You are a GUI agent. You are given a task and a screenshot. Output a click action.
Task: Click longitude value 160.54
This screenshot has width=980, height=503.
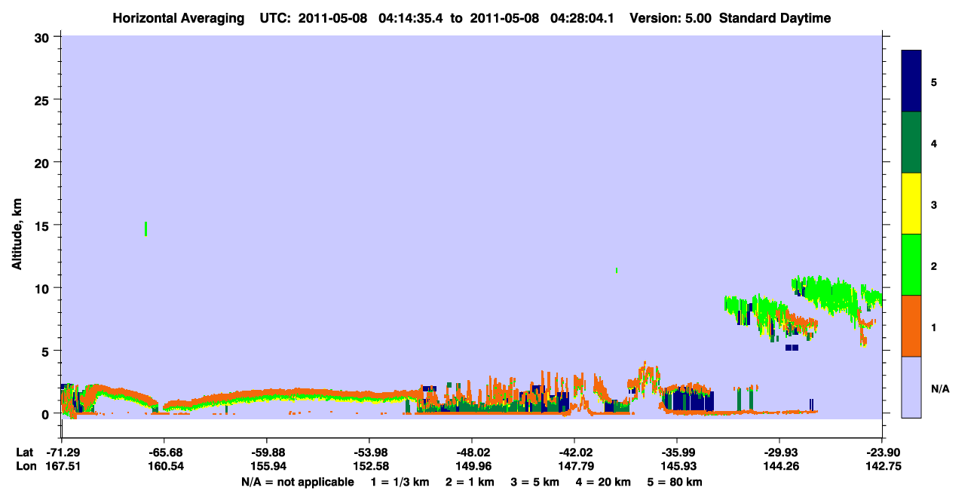point(164,466)
